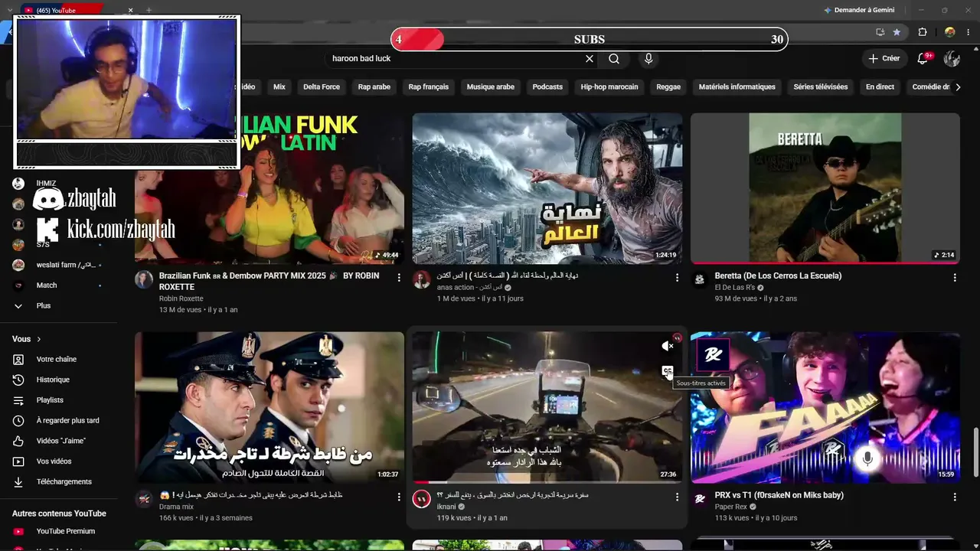Select the Mix filter chip
The width and height of the screenshot is (980, 551).
(279, 87)
